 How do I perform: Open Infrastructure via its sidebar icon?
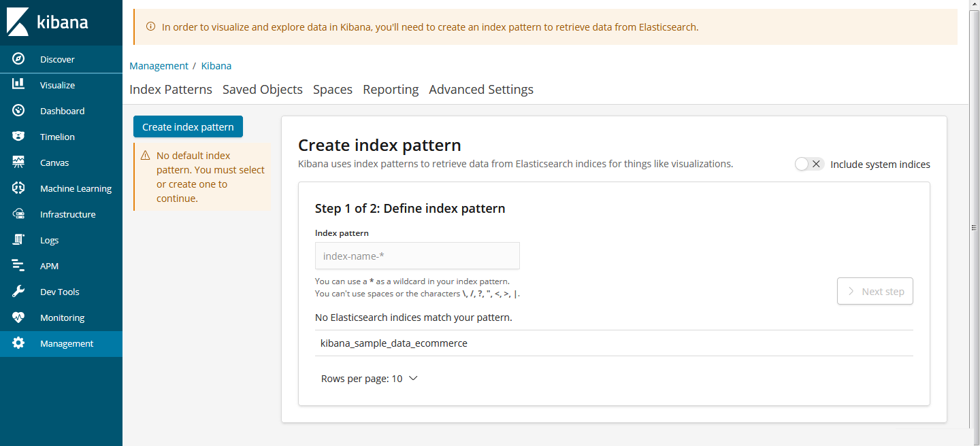18,213
